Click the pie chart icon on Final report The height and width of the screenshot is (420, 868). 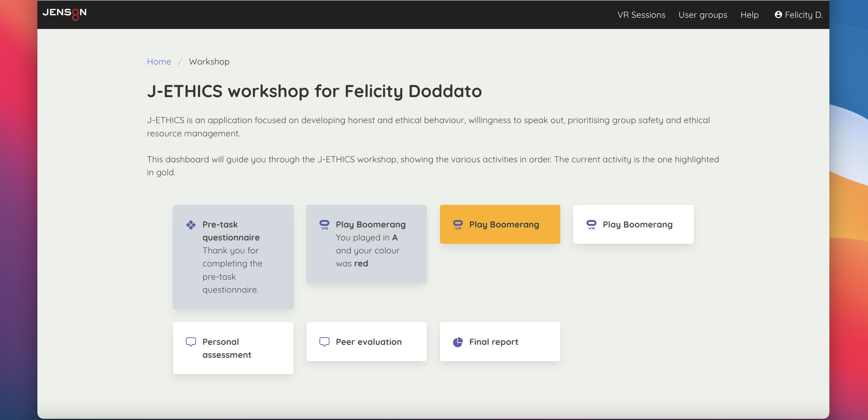click(458, 342)
